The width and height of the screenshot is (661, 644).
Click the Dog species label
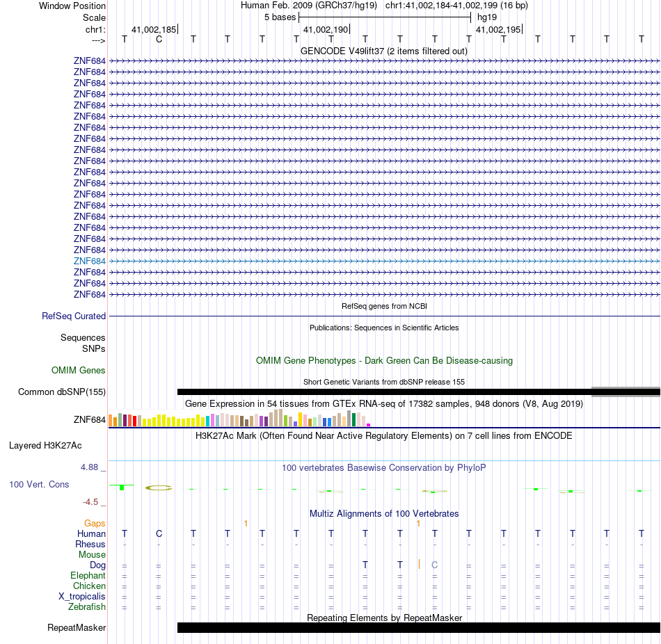(97, 565)
